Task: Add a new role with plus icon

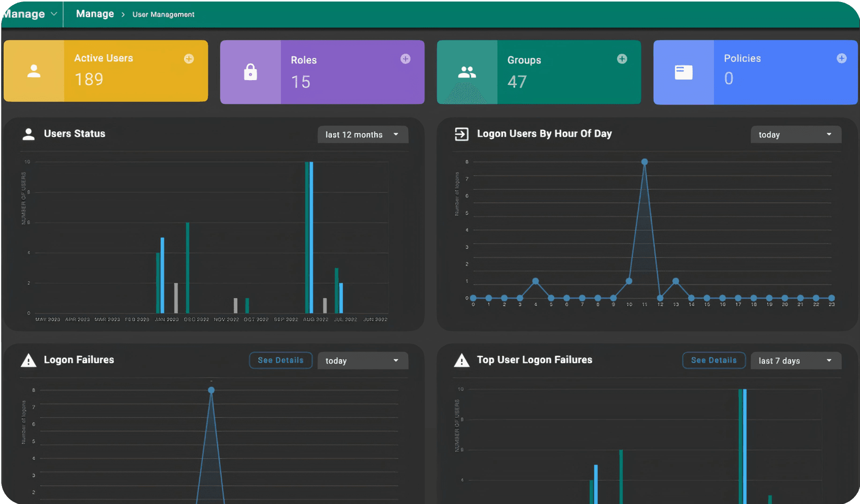Action: point(405,59)
